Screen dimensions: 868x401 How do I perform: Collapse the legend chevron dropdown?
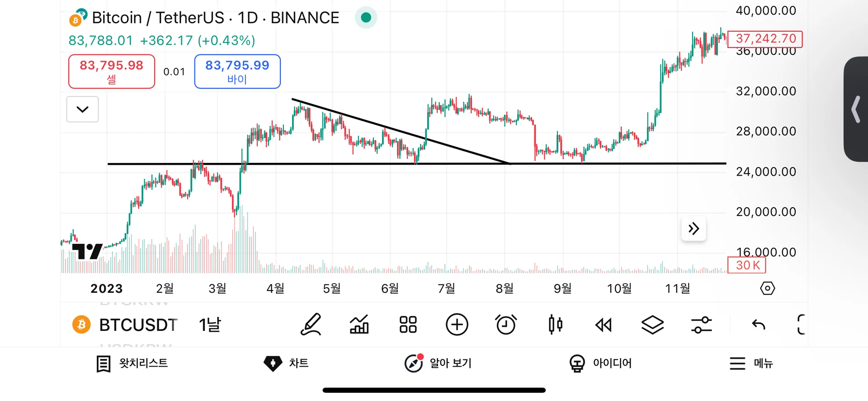click(x=82, y=109)
